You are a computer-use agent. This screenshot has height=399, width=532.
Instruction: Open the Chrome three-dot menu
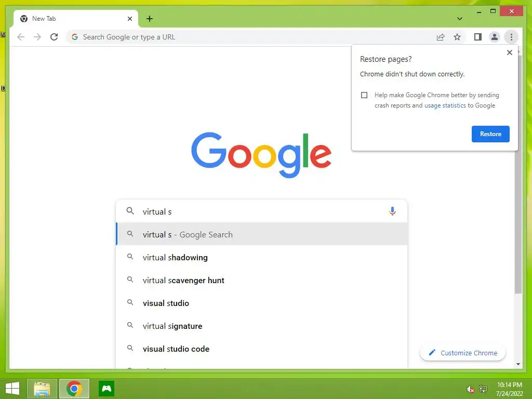(x=511, y=37)
